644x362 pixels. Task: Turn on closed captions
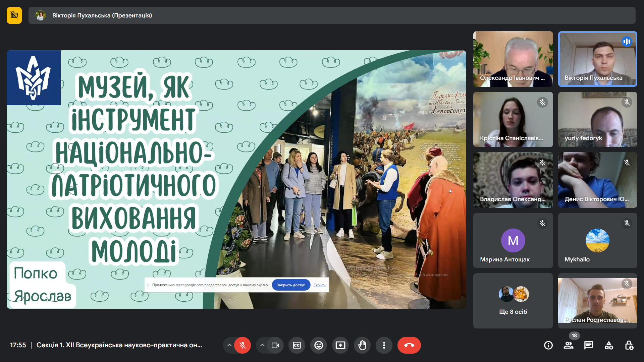pos(297,345)
